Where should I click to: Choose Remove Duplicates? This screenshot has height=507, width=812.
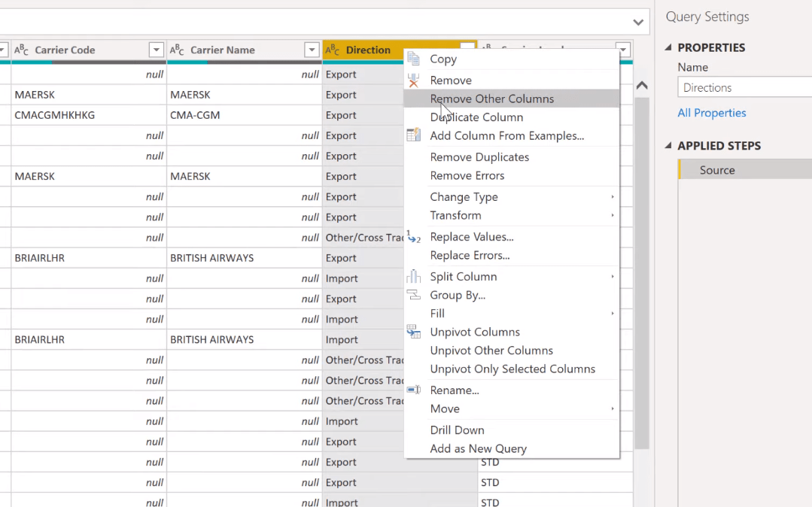[x=512, y=157]
